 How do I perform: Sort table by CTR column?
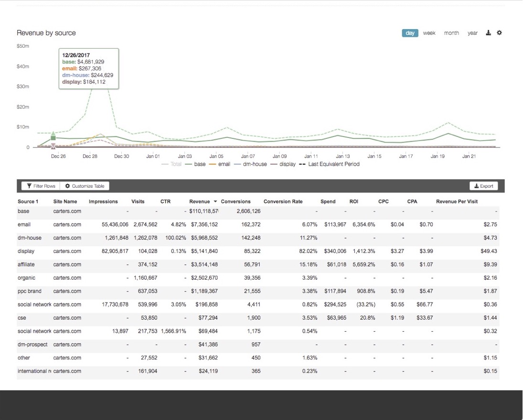pos(165,201)
